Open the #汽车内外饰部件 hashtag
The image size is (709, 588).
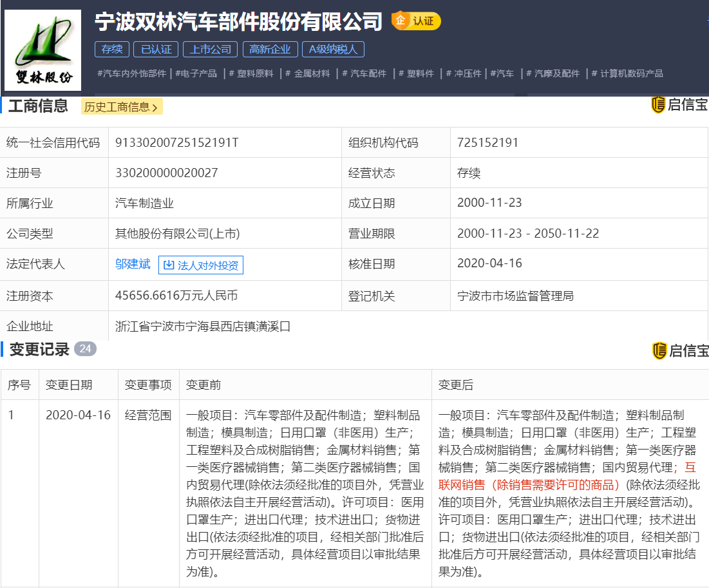pyautogui.click(x=132, y=73)
